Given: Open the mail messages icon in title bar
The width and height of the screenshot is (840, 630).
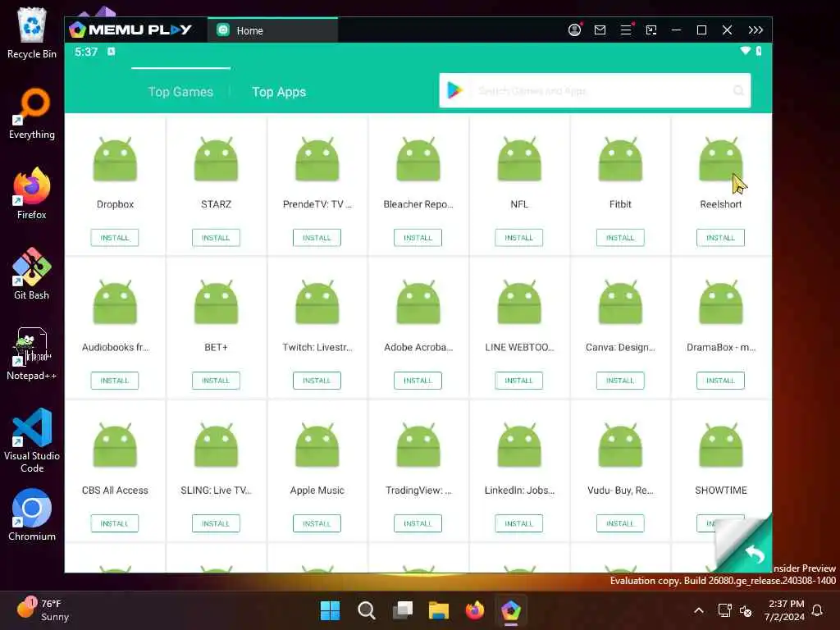Looking at the screenshot, I should (x=600, y=30).
